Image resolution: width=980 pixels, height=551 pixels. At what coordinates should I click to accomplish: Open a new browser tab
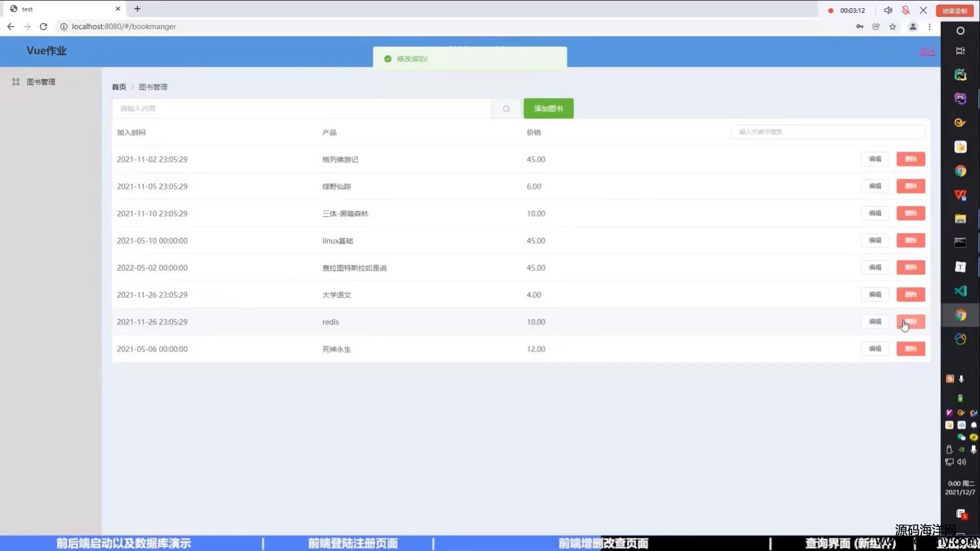tap(137, 9)
